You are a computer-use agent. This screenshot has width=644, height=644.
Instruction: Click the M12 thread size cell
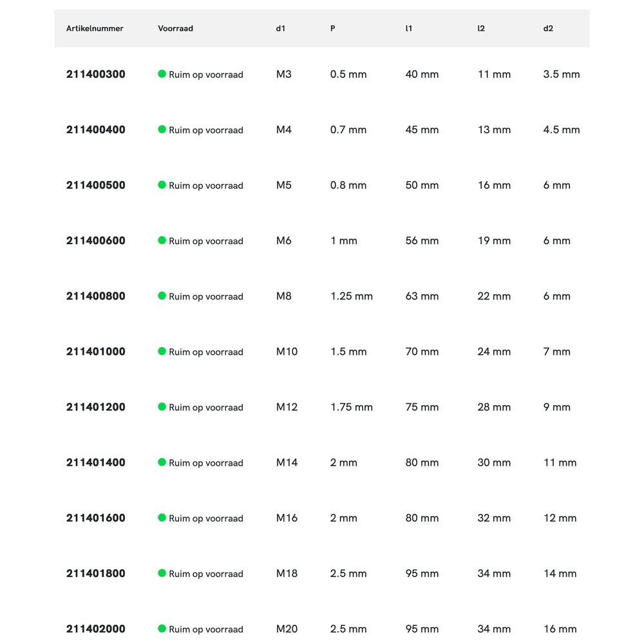click(287, 407)
